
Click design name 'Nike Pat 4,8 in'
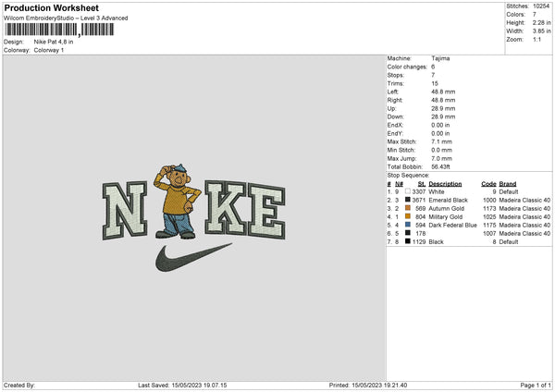(x=54, y=42)
